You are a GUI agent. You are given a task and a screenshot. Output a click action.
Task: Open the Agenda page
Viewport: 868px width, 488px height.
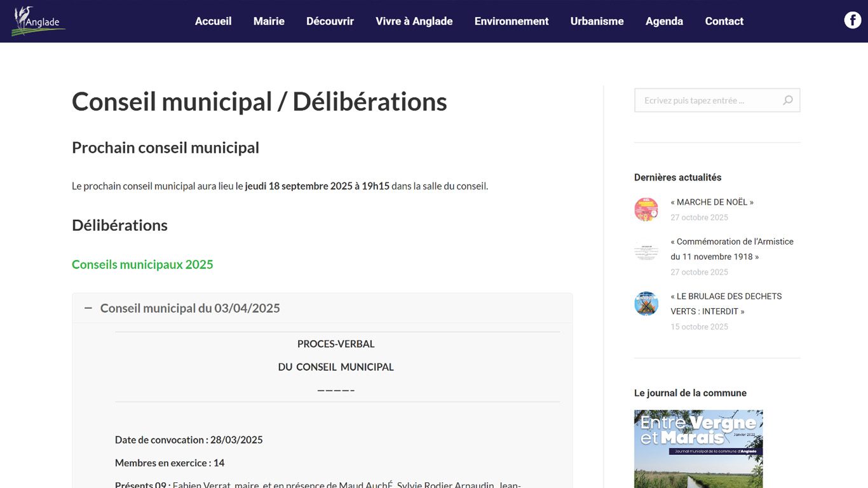click(x=664, y=21)
